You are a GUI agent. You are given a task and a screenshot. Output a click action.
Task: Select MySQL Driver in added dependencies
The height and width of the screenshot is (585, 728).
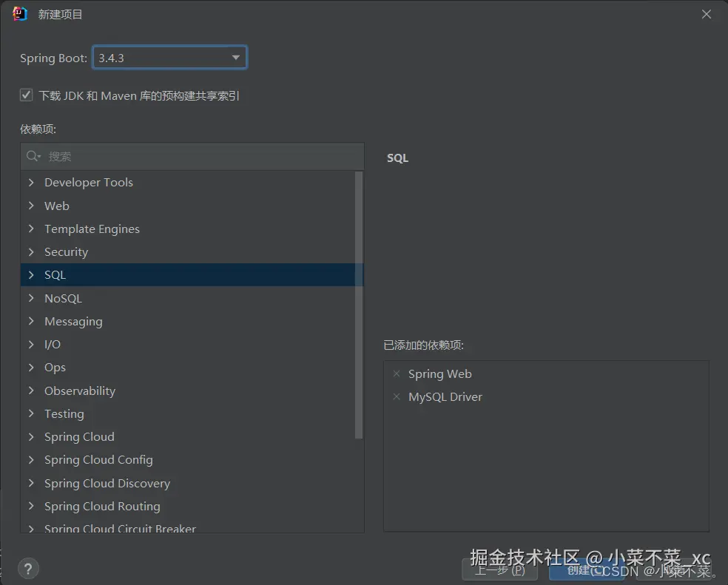(x=445, y=397)
